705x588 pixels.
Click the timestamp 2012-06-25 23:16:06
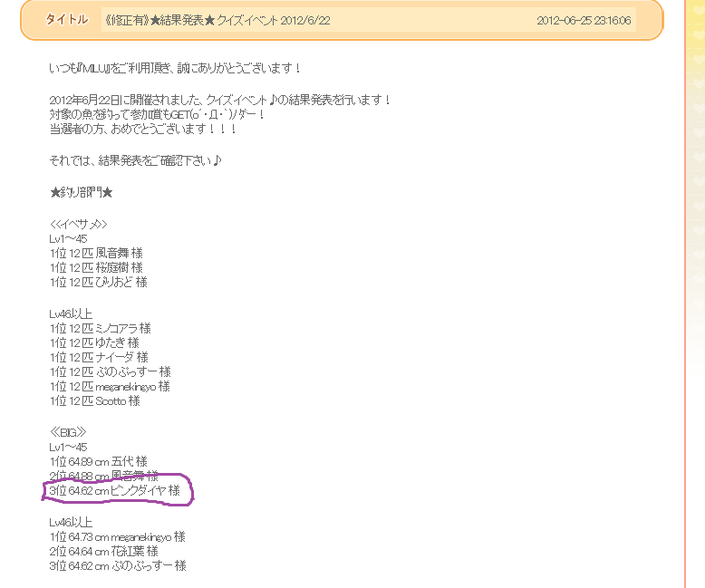pyautogui.click(x=584, y=20)
